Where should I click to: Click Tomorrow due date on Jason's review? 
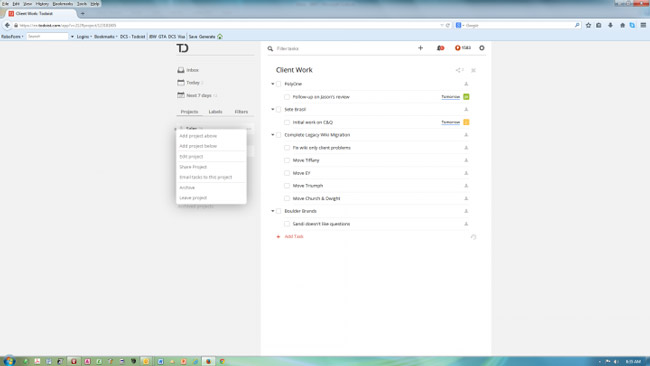pyautogui.click(x=451, y=97)
